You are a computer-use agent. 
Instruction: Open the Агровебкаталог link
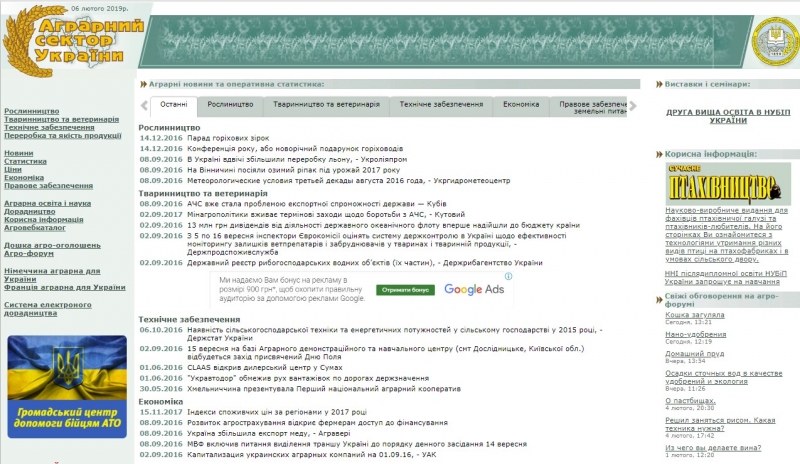coord(35,227)
